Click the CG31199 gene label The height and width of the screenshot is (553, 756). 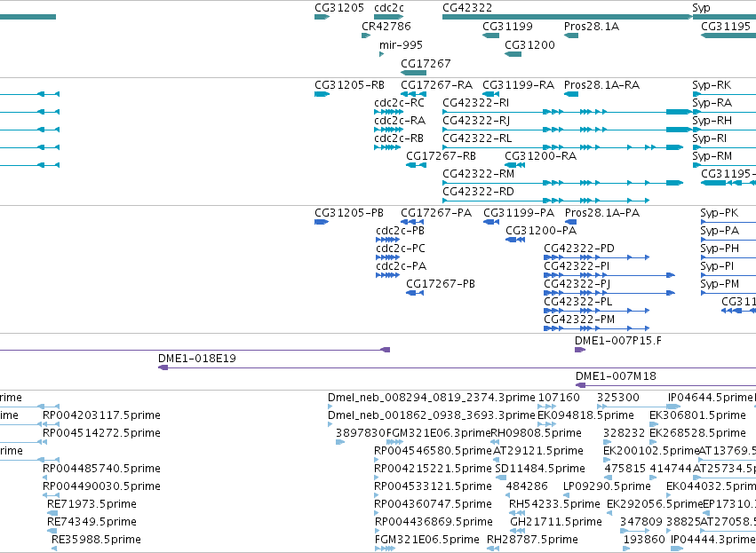[x=507, y=26]
